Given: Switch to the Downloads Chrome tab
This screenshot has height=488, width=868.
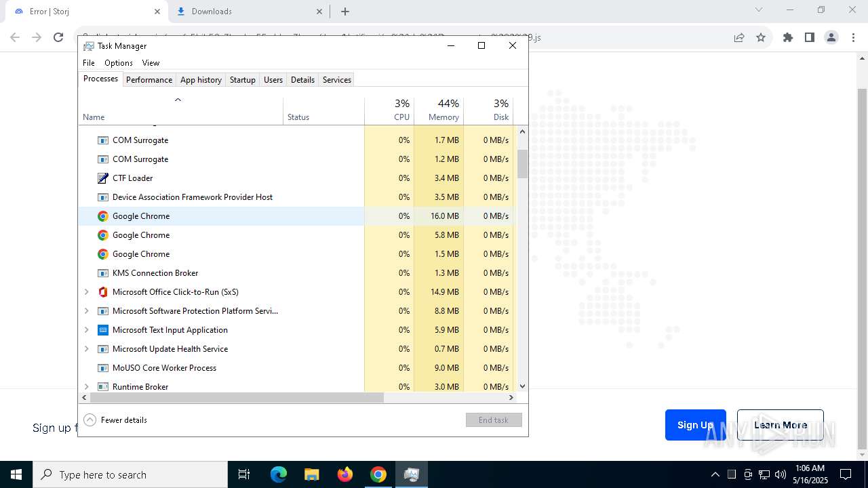Looking at the screenshot, I should pyautogui.click(x=248, y=12).
